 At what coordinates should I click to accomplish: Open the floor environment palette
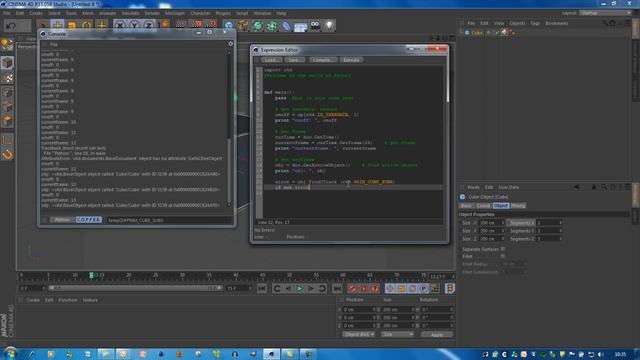click(x=301, y=27)
